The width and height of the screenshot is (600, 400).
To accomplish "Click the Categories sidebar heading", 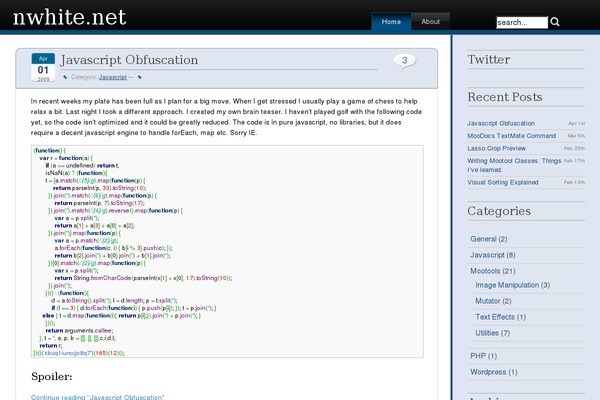I will [x=499, y=211].
